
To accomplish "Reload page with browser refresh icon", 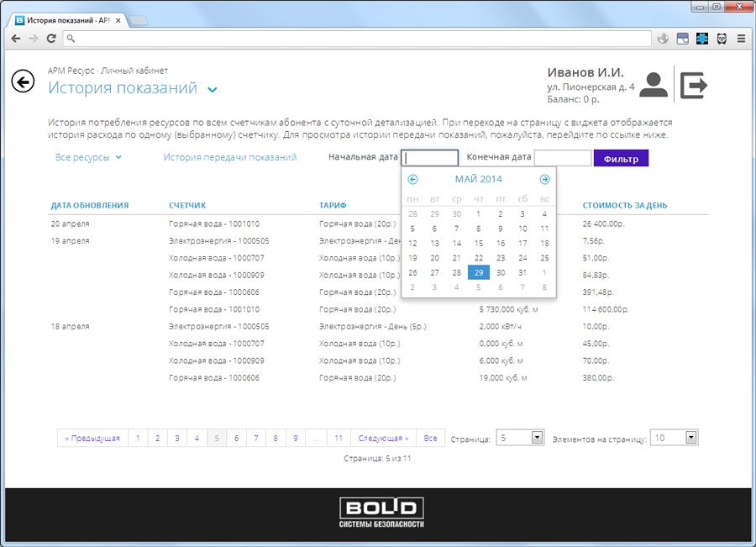I will 51,39.
